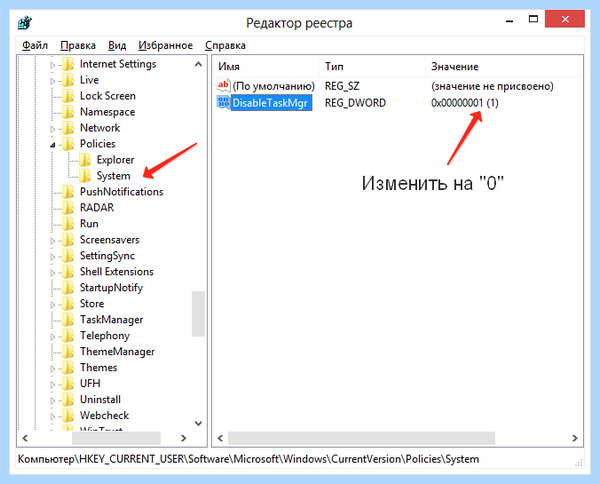
Task: Expand the Webcheck key
Action: pos(53,417)
